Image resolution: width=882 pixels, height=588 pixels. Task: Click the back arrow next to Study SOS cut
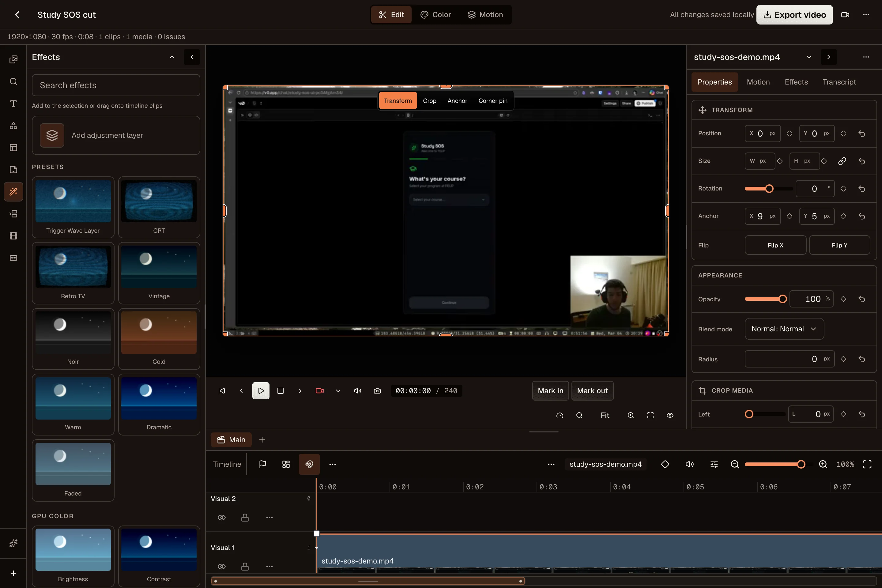17,15
